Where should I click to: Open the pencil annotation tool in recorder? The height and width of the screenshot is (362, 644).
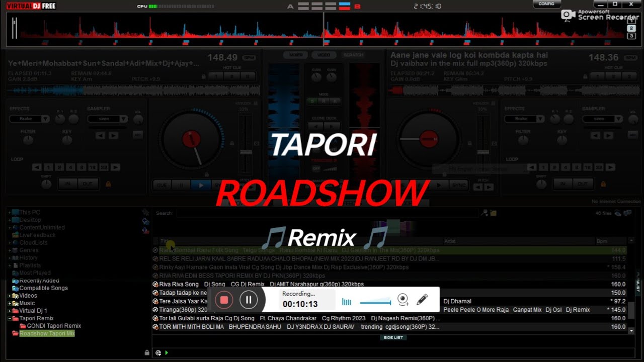422,300
